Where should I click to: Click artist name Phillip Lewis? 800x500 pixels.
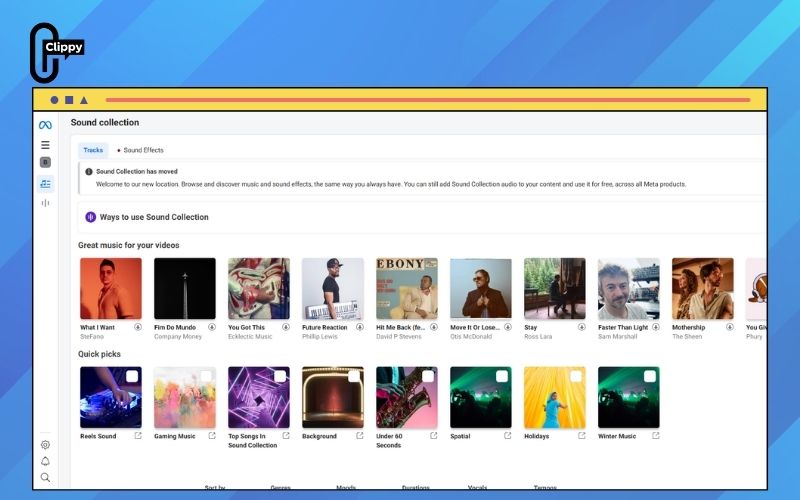319,337
